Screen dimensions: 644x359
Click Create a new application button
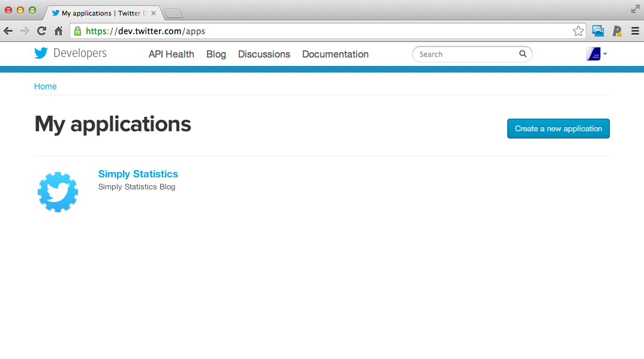point(558,128)
